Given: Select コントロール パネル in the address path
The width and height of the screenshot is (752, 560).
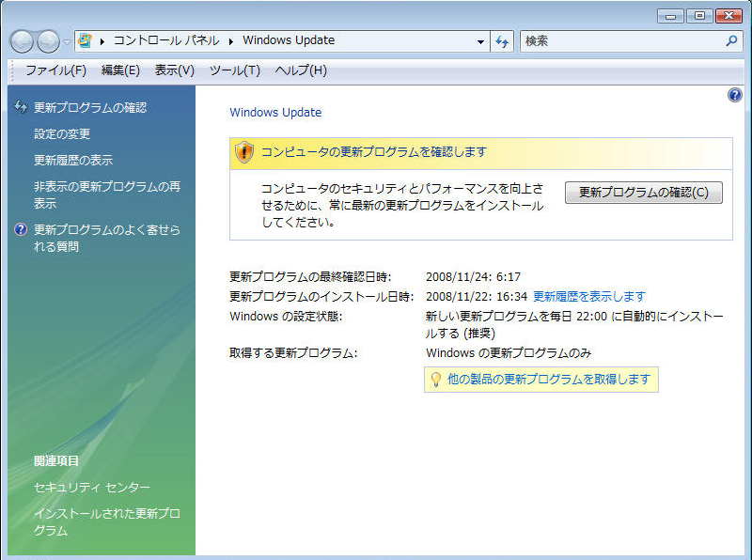Looking at the screenshot, I should click(x=166, y=40).
